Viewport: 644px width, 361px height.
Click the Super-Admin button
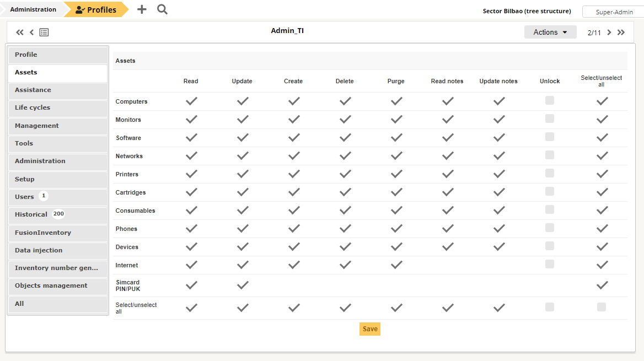613,11
